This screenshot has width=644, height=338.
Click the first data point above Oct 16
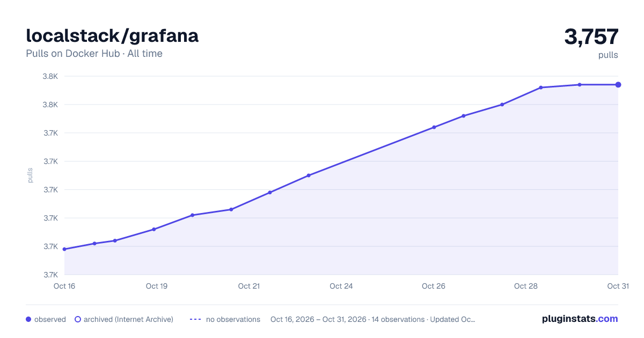point(64,249)
